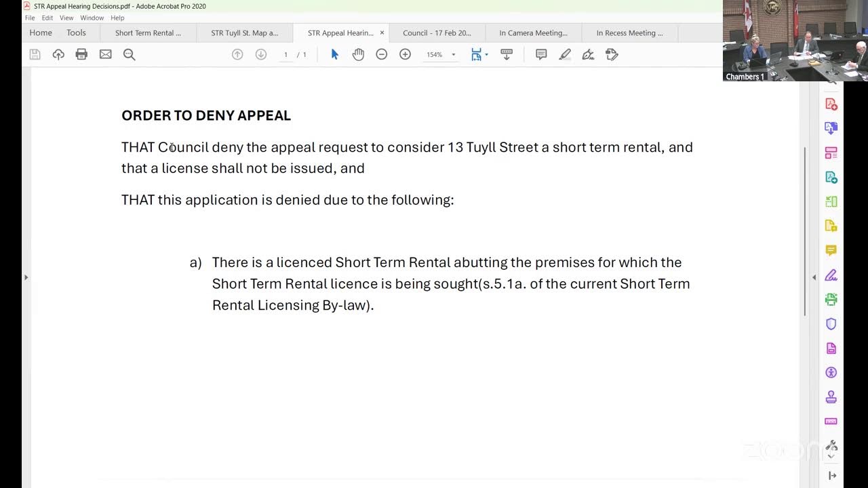868x488 pixels.
Task: Click the green printer tool in right pane
Action: pyautogui.click(x=831, y=299)
